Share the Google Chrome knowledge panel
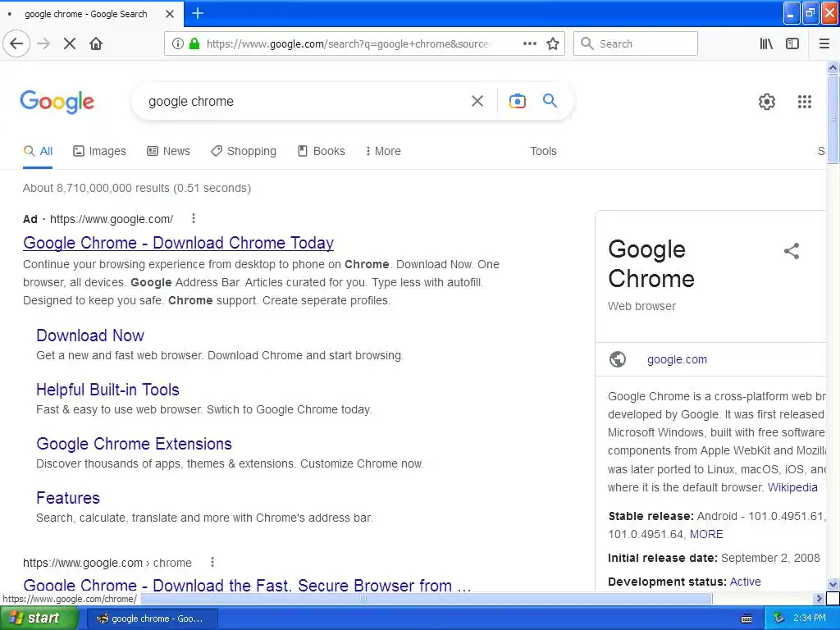The image size is (840, 630). click(x=792, y=251)
